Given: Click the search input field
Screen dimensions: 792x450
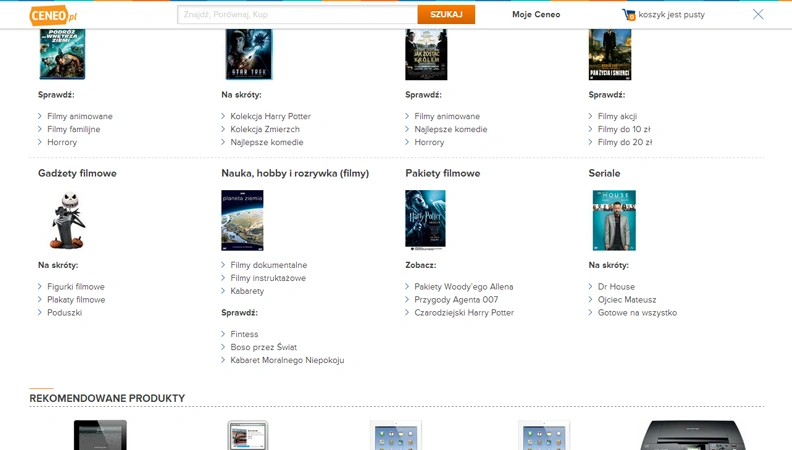Looking at the screenshot, I should (297, 15).
